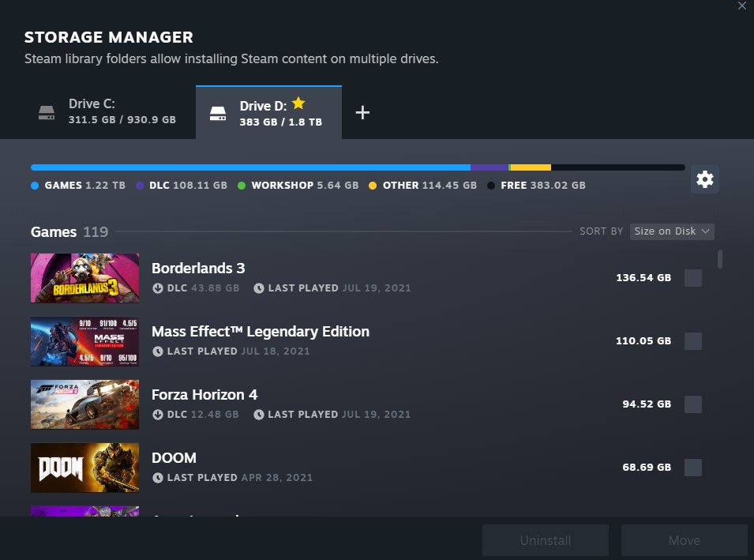Click Forza Horizon 4 DLC download icon
The width and height of the screenshot is (754, 560).
tap(158, 415)
